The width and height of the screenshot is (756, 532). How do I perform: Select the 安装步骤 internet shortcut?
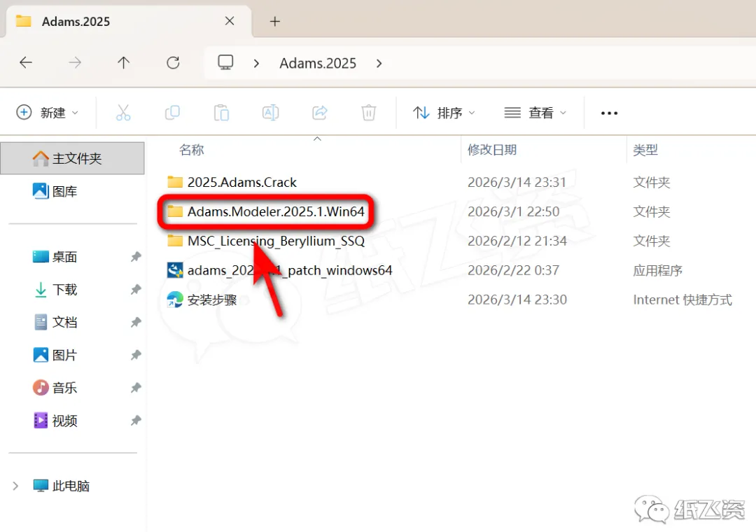pos(212,300)
